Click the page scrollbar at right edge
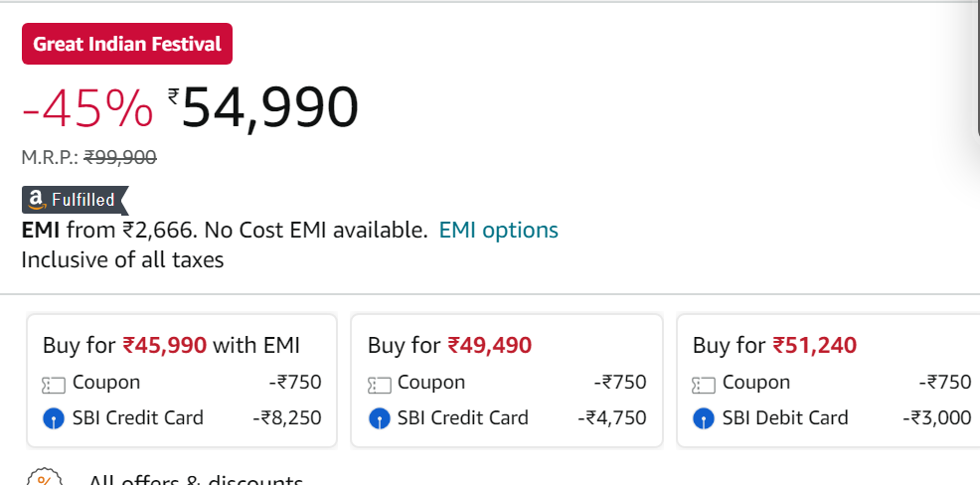 [977, 68]
